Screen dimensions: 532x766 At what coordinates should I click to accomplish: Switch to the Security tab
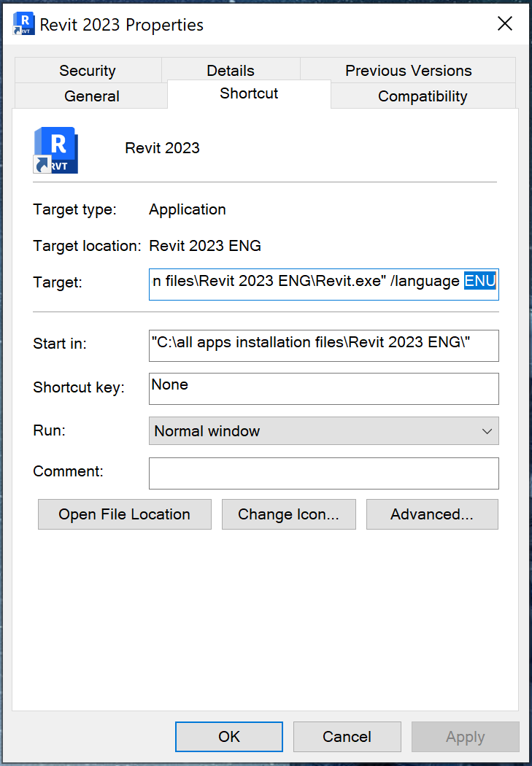click(x=88, y=71)
